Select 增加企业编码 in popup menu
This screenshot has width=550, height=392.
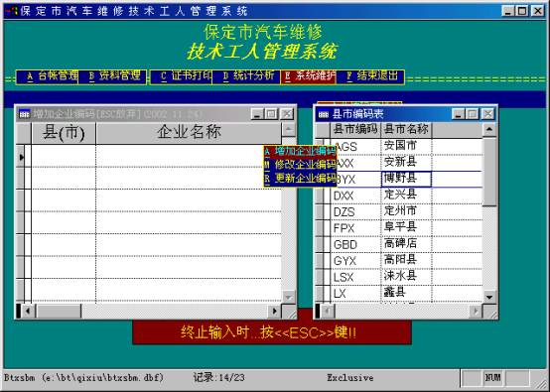pos(300,152)
